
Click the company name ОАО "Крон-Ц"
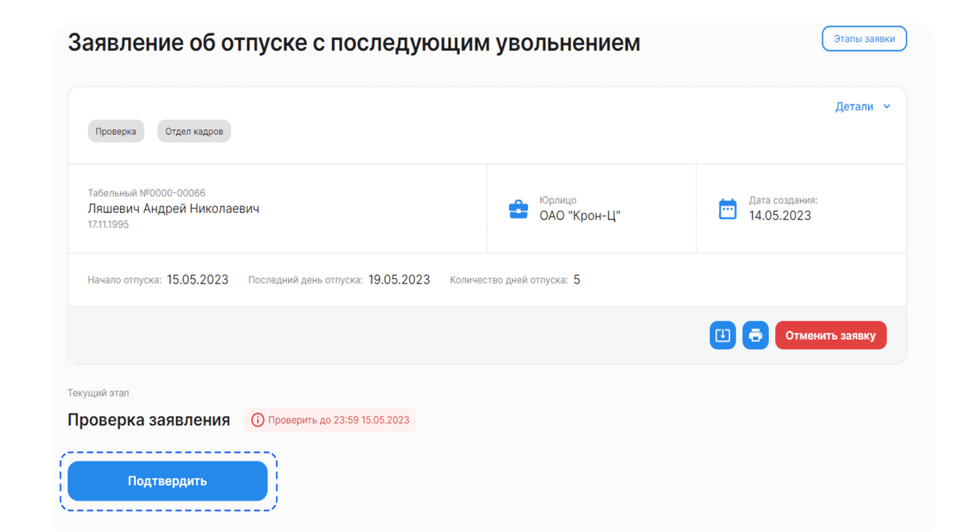pos(579,216)
